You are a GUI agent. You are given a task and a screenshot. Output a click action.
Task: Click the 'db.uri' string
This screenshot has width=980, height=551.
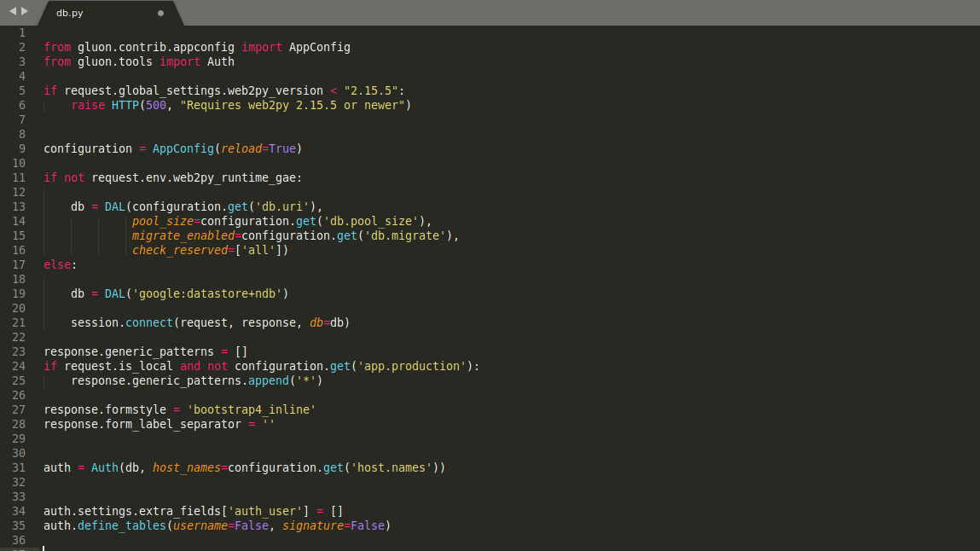point(282,206)
